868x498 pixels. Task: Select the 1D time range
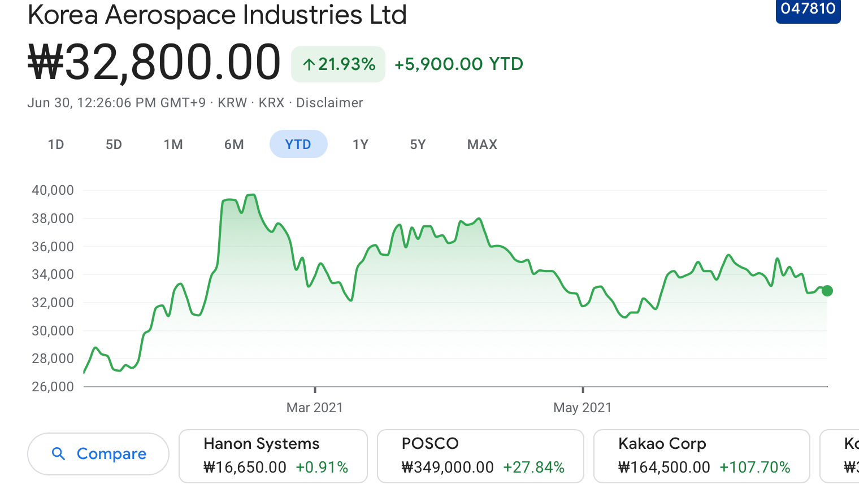point(56,145)
